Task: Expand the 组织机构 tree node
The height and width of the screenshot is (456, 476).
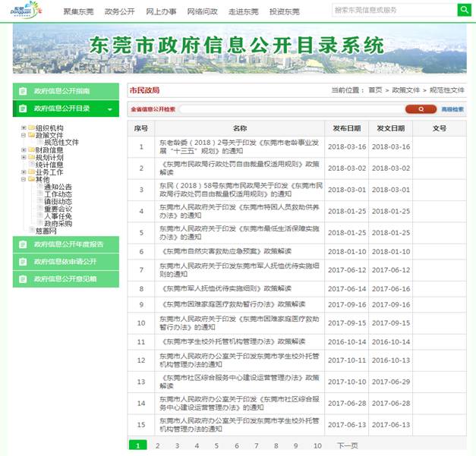Action: pos(24,128)
